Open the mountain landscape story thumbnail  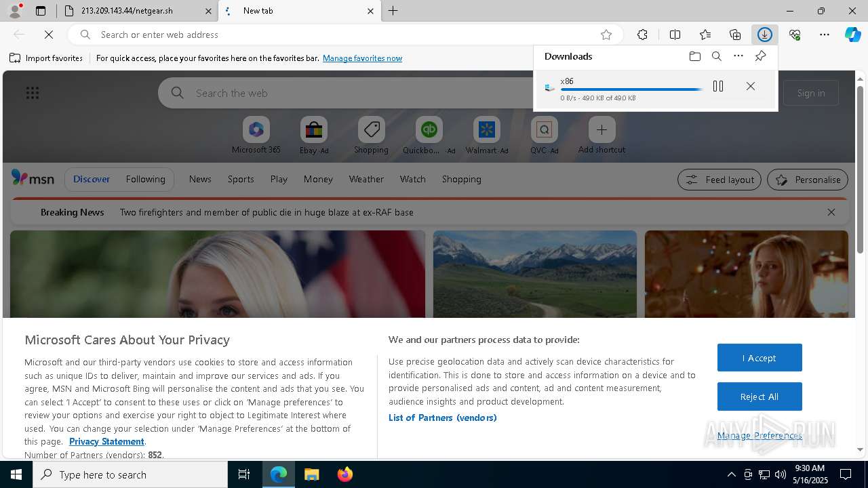(535, 274)
